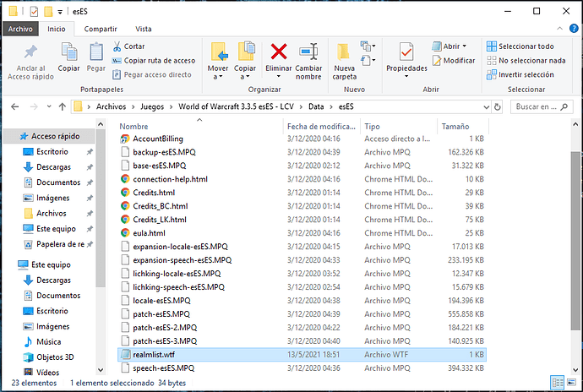The width and height of the screenshot is (583, 392).
Task: Select the realmlist.wtf file
Action: [302, 355]
